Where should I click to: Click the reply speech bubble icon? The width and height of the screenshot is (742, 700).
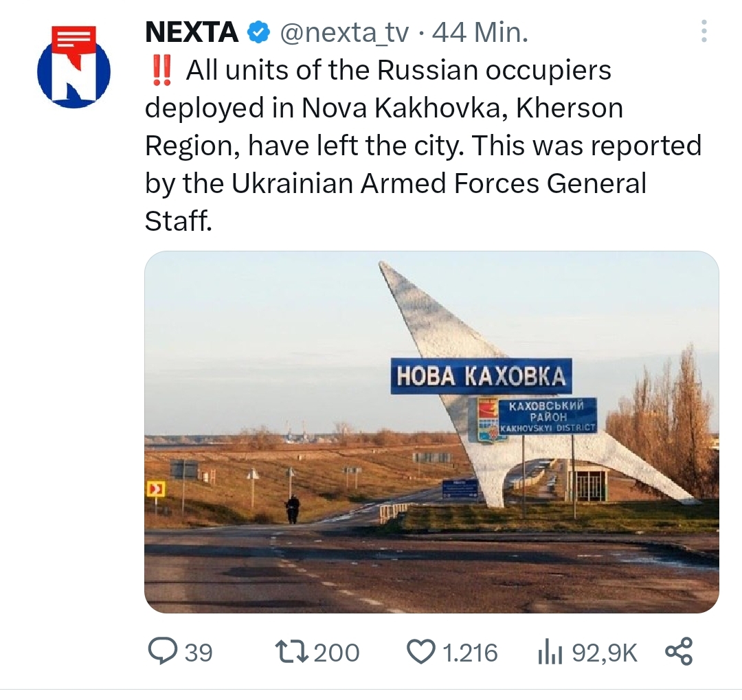163,651
